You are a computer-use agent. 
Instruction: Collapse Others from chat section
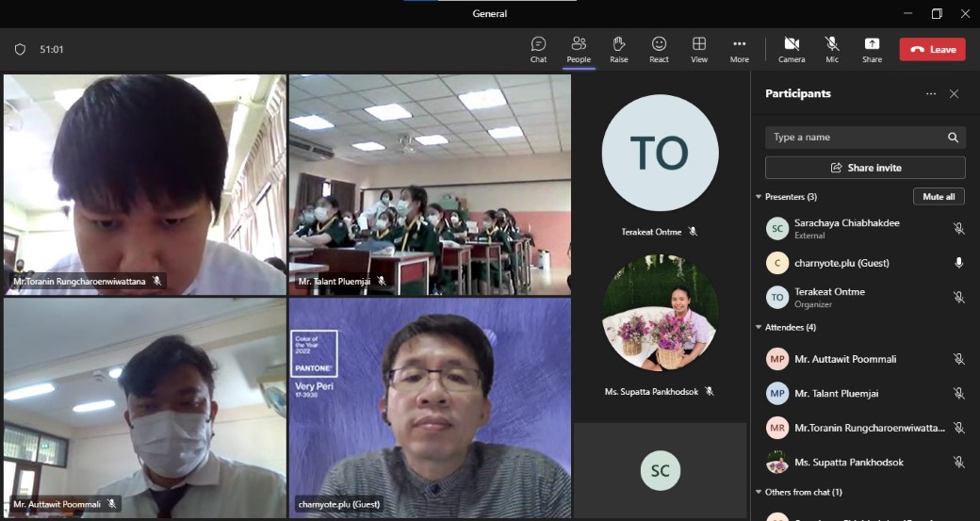click(759, 492)
